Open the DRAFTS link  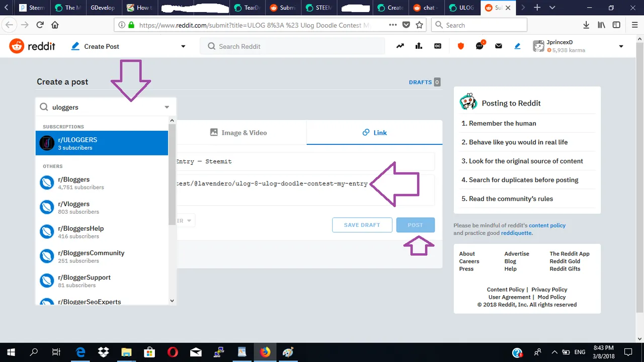point(421,82)
